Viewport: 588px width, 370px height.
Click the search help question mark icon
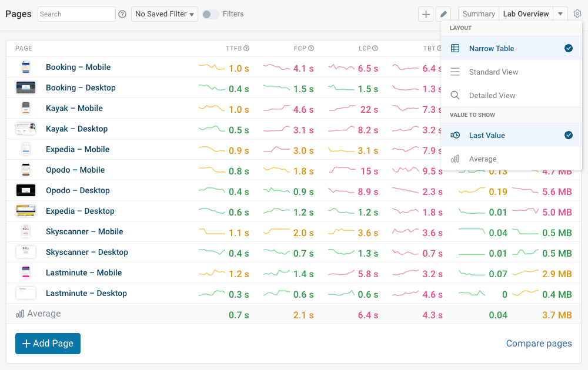(x=122, y=14)
